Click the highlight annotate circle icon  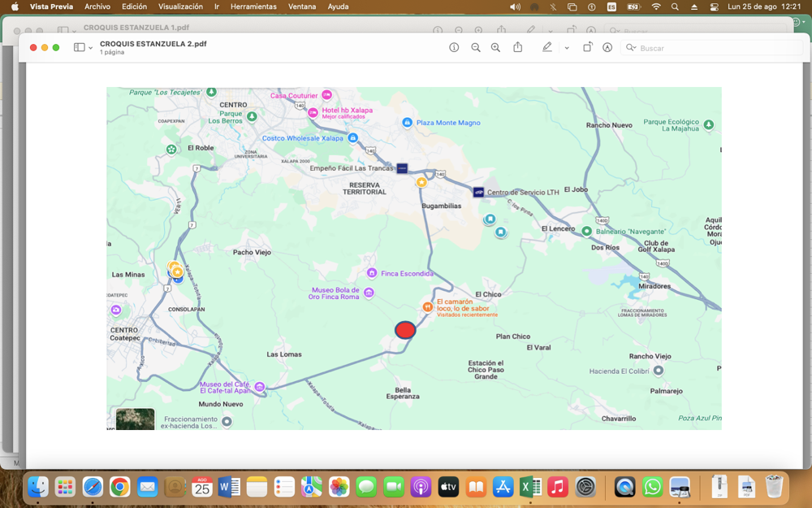tap(607, 48)
